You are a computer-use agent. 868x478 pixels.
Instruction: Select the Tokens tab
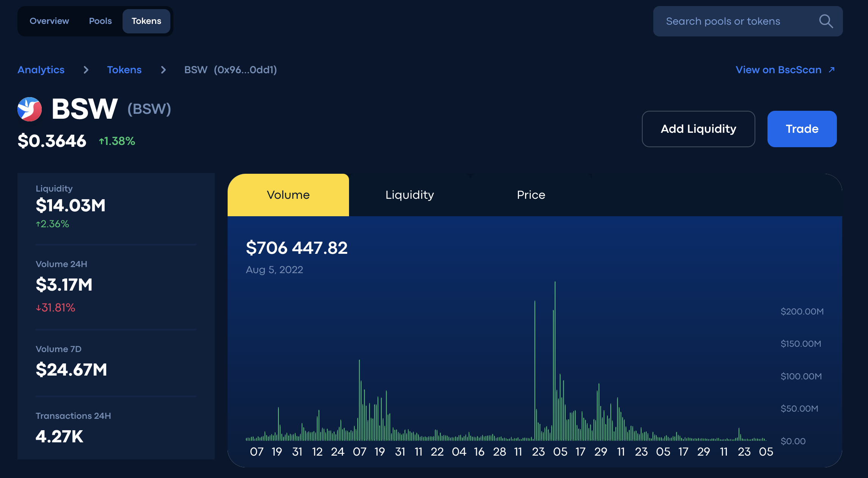coord(146,21)
